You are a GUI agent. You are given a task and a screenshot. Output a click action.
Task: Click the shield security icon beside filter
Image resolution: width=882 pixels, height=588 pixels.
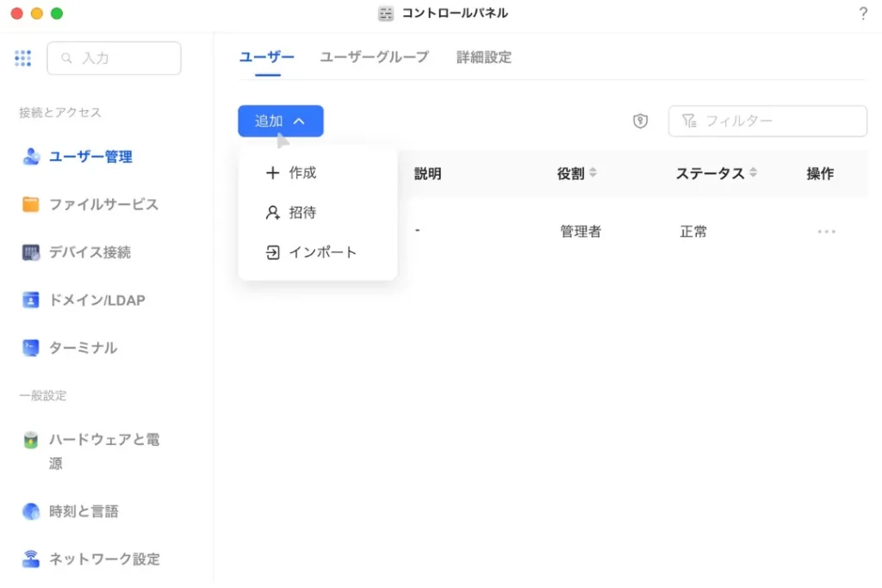[x=640, y=121]
